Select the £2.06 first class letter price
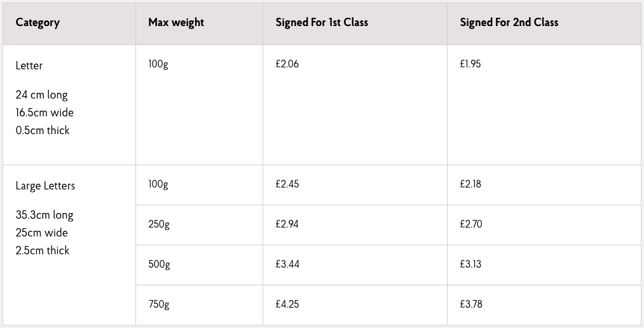This screenshot has width=644, height=328. pos(287,64)
